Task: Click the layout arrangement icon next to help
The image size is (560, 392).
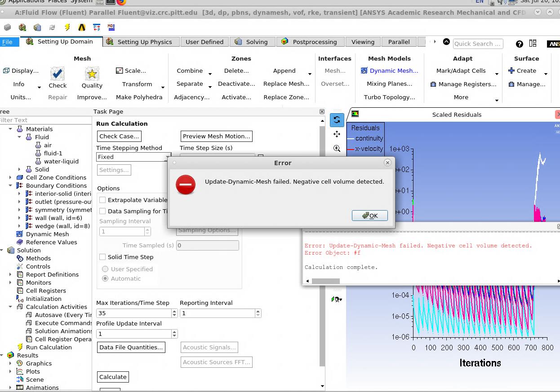Action: tap(533, 44)
